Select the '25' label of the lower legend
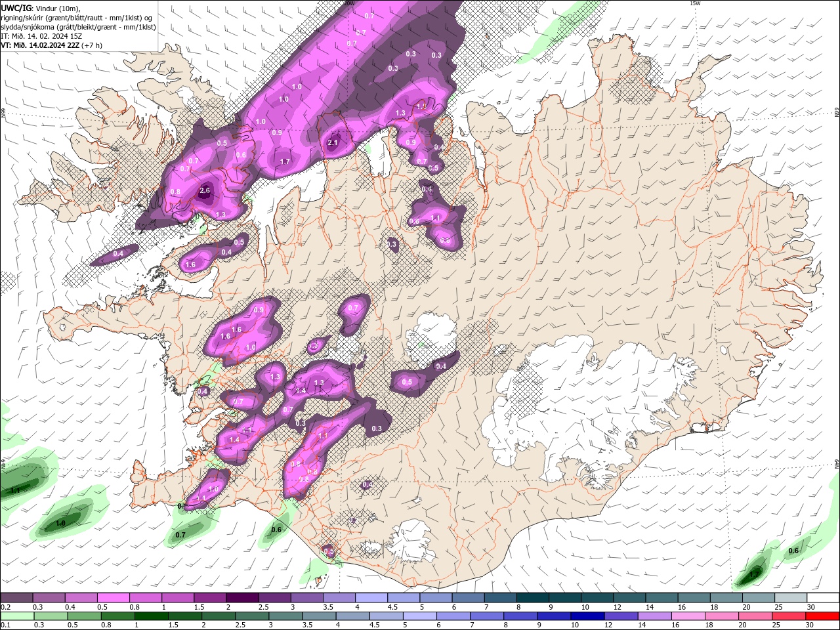Screen dimensions: 840x630 pos(776,626)
